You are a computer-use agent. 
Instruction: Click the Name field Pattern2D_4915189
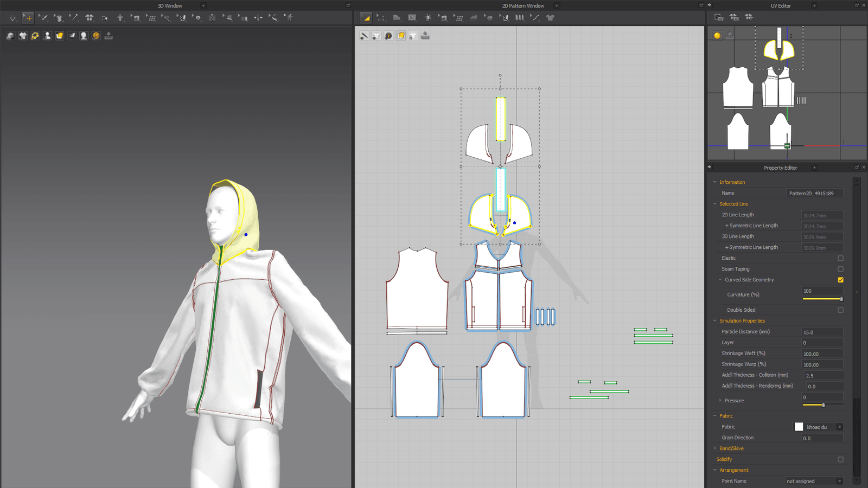click(815, 193)
